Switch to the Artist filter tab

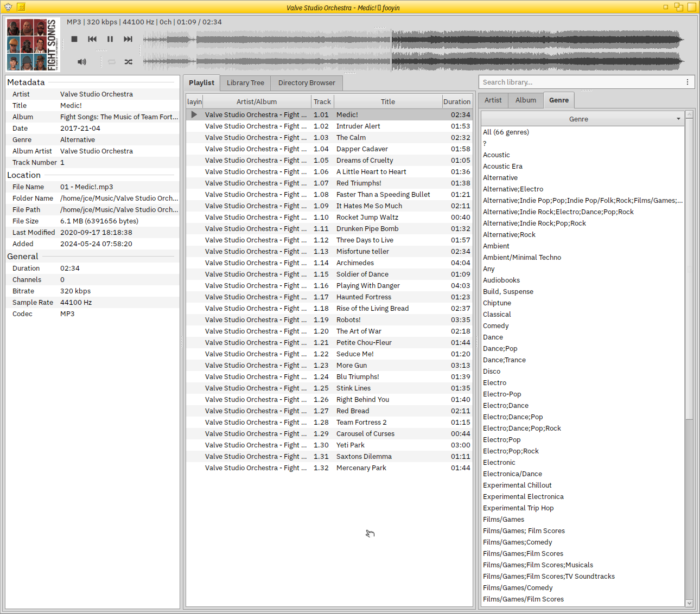click(493, 100)
